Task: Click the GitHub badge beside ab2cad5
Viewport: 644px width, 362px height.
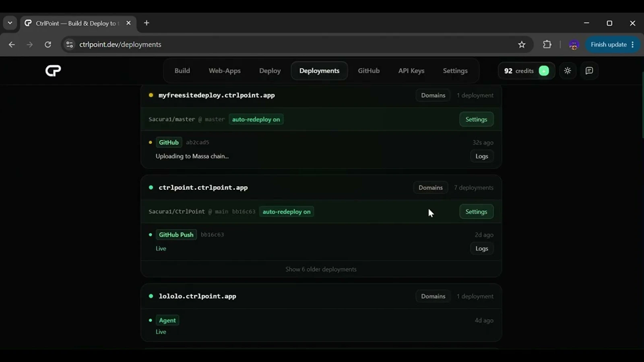Action: coord(169,142)
